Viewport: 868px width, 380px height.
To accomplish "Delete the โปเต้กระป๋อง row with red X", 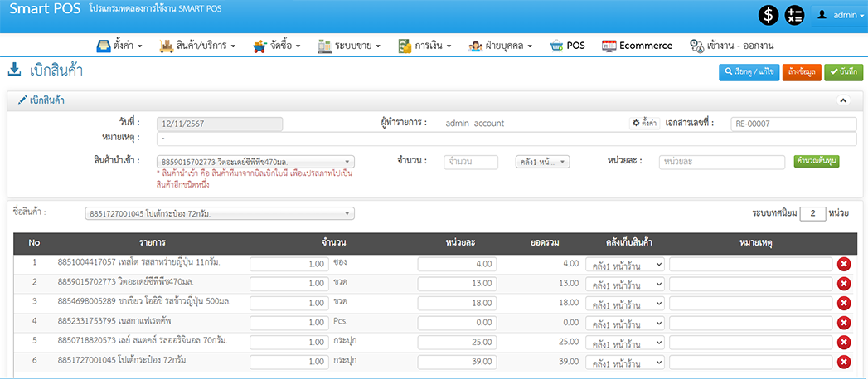I will coord(844,362).
